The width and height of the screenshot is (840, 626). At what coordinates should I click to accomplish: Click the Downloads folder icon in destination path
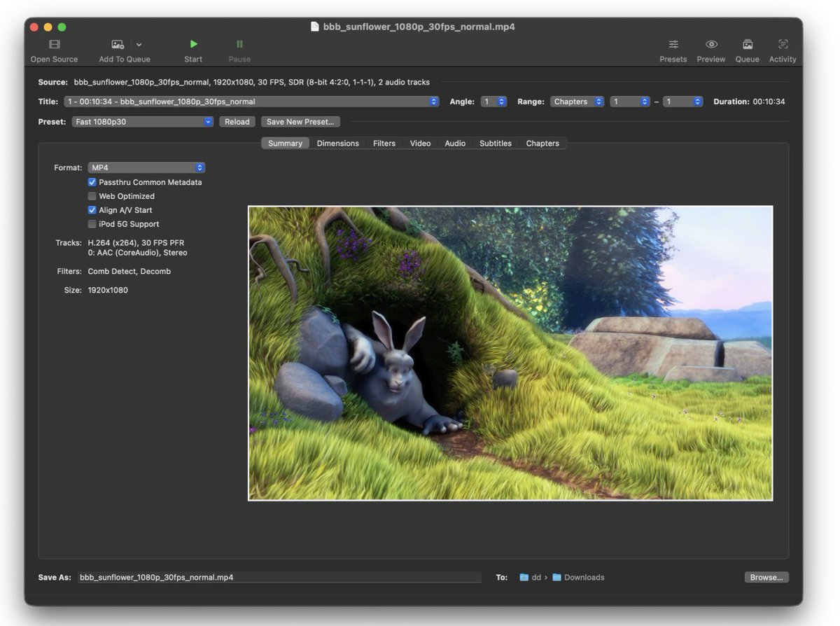click(556, 578)
